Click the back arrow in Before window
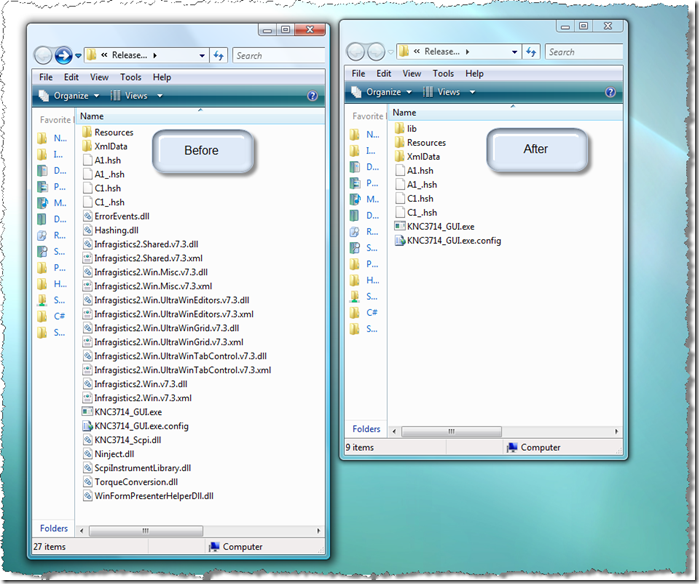The image size is (699, 584). tap(44, 55)
